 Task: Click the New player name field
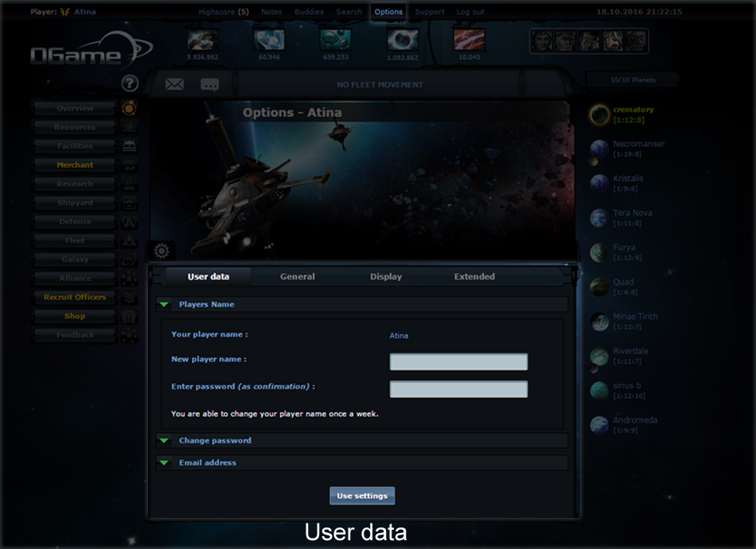(458, 362)
